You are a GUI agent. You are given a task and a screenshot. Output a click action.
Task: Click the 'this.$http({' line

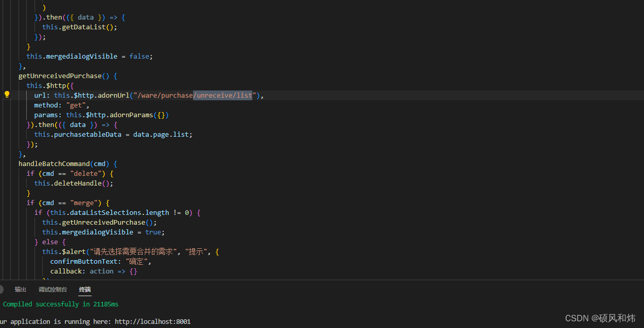(x=50, y=86)
